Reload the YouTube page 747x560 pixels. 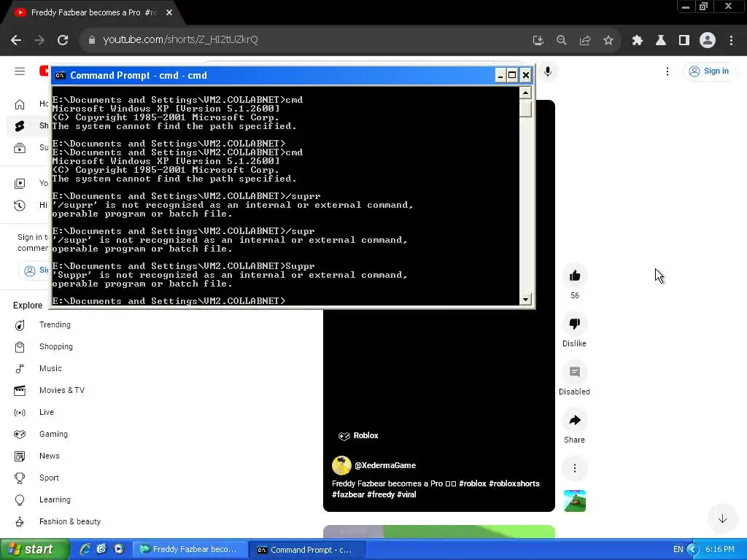(63, 40)
